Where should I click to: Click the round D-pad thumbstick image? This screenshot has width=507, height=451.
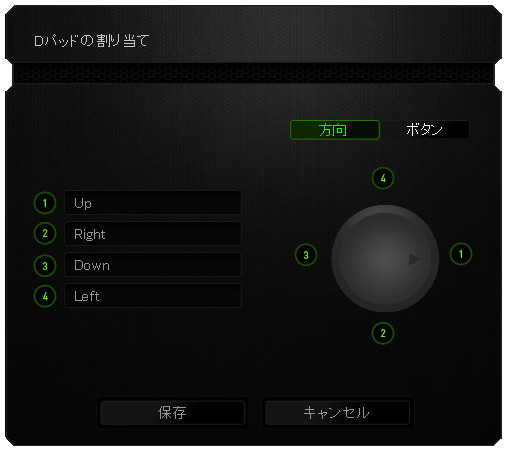coord(385,259)
